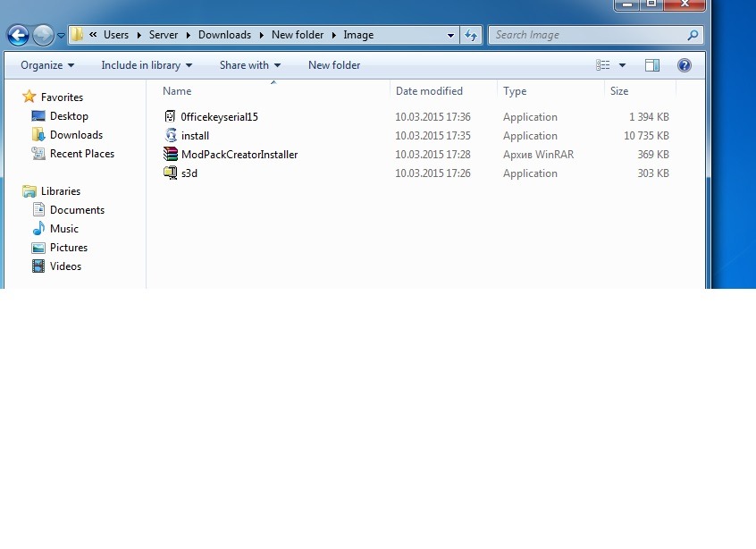
Task: Expand arrow after Downloads breadcrumb
Action: click(x=261, y=35)
